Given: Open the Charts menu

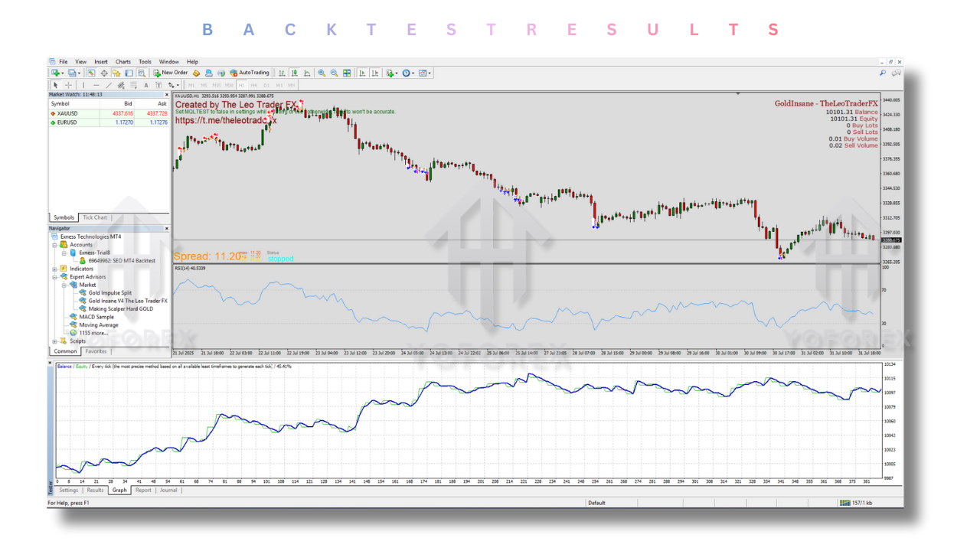Looking at the screenshot, I should tap(122, 61).
